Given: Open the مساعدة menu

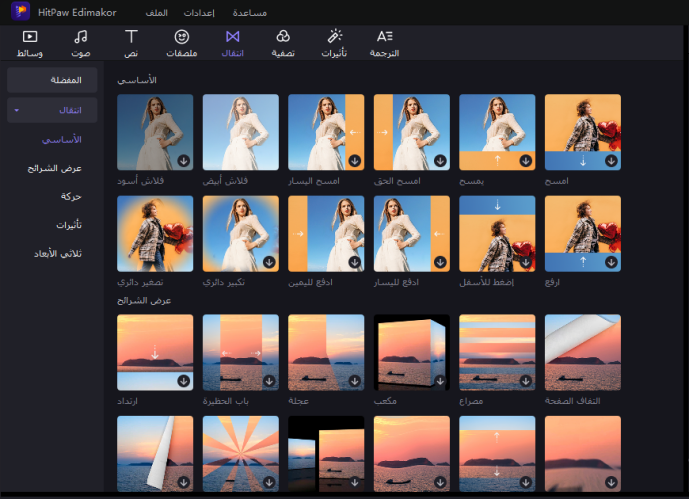Looking at the screenshot, I should 250,13.
